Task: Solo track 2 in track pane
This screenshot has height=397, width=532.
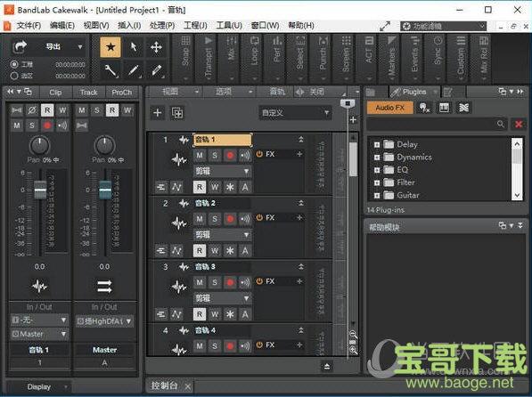Action: 215,219
